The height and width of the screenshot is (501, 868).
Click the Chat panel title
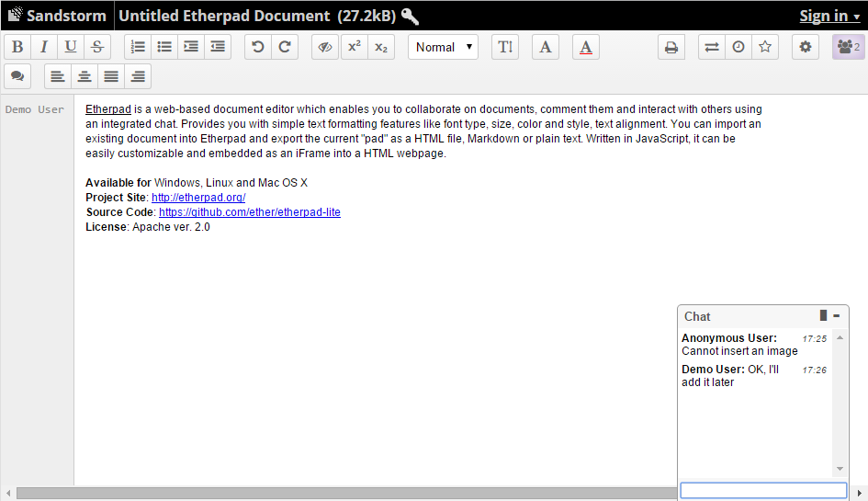[697, 316]
